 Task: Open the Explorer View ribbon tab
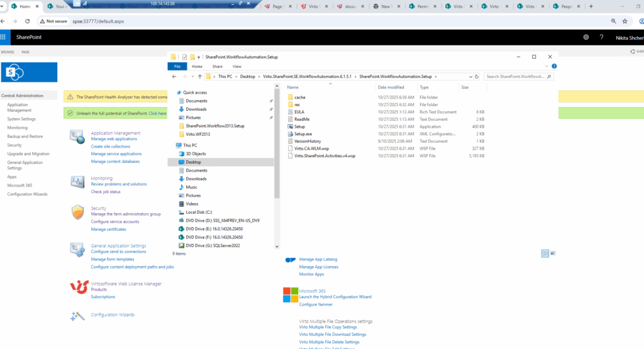click(237, 67)
